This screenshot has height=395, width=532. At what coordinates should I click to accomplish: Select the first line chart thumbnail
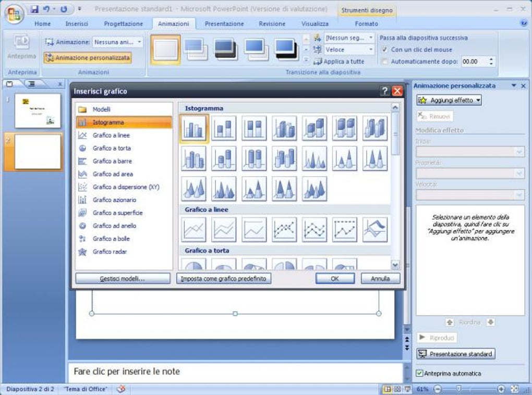(x=194, y=229)
